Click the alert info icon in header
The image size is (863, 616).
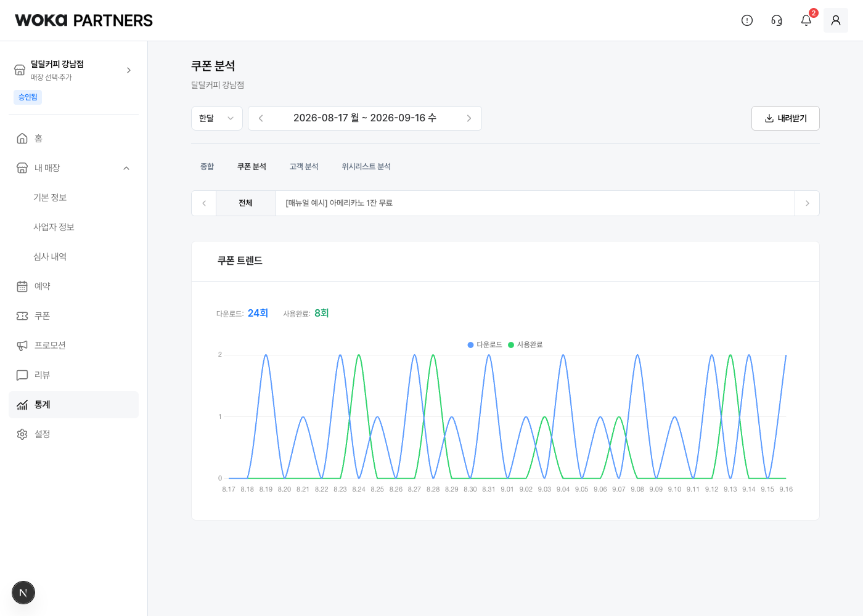click(747, 20)
